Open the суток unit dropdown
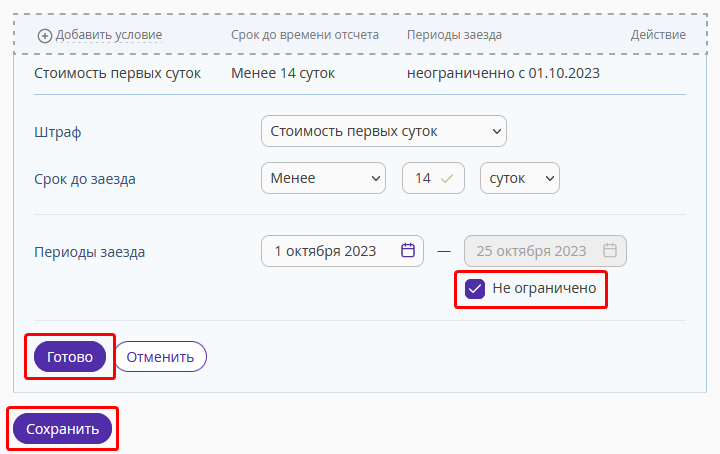 pos(520,178)
